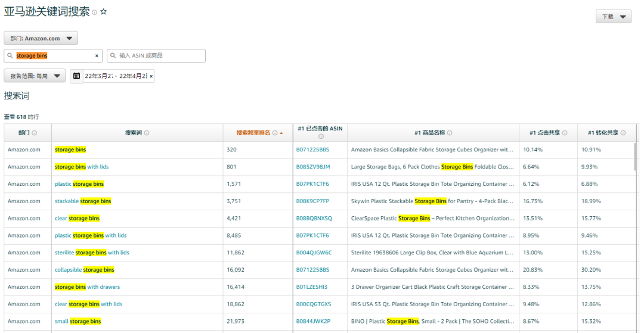Open search term 'sterilite storage bins with lids'
The width and height of the screenshot is (644, 333).
92,253
